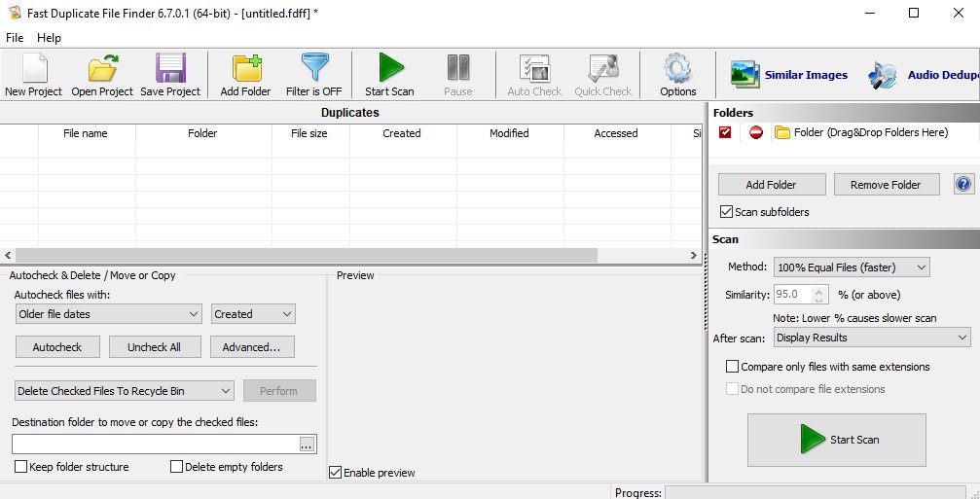The image size is (980, 499).
Task: Uncheck Enable preview
Action: (336, 473)
